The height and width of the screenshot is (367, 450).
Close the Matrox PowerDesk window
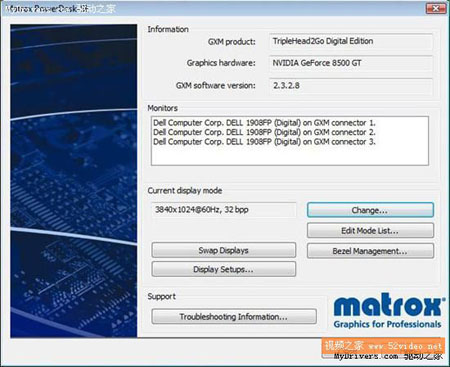(x=436, y=8)
